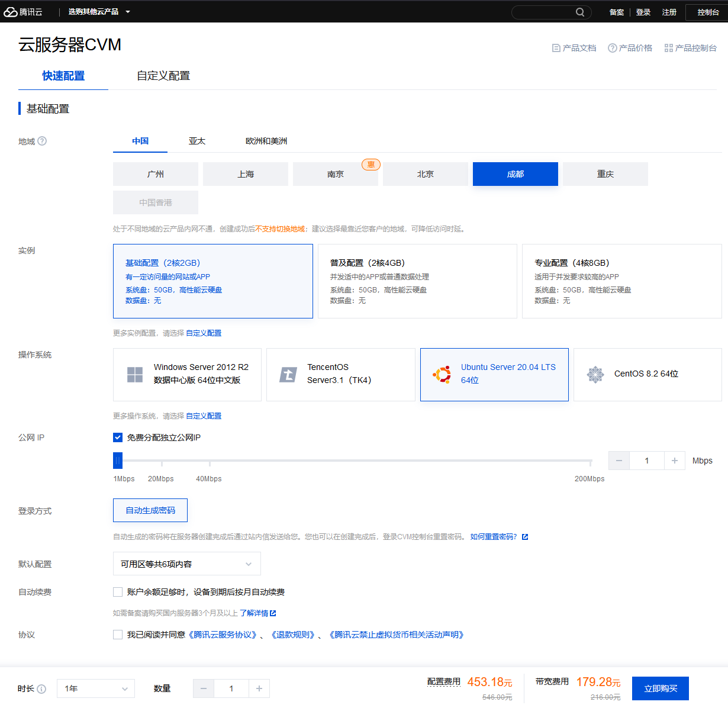Decrease purchase quantity with minus button

[204, 688]
